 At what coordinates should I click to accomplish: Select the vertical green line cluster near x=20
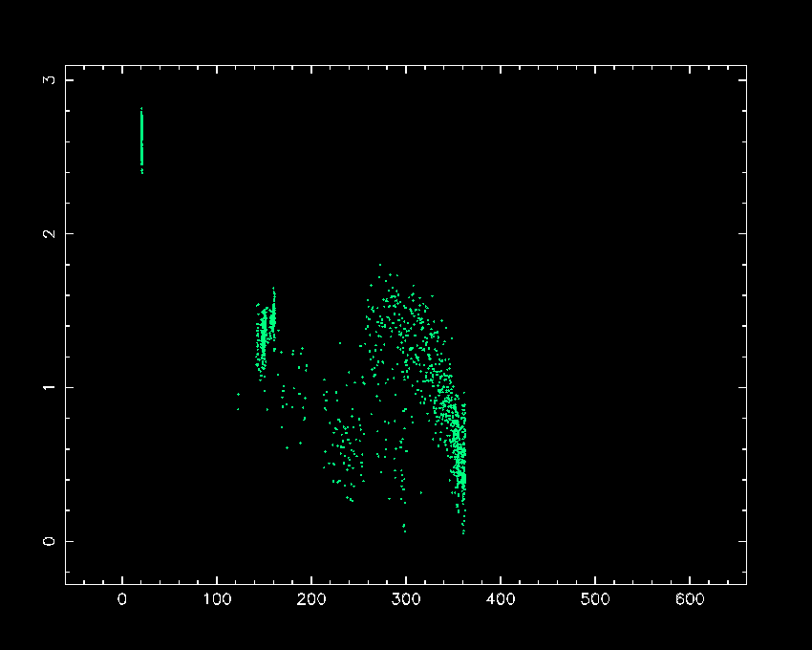pyautogui.click(x=142, y=141)
